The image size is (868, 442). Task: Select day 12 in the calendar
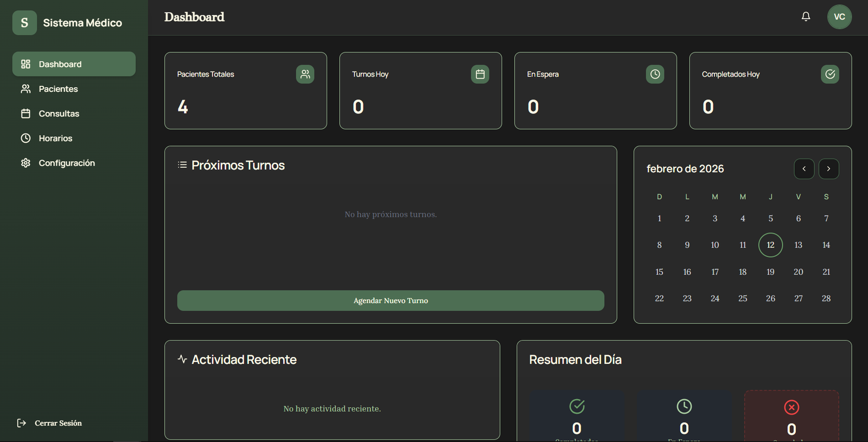(x=770, y=245)
